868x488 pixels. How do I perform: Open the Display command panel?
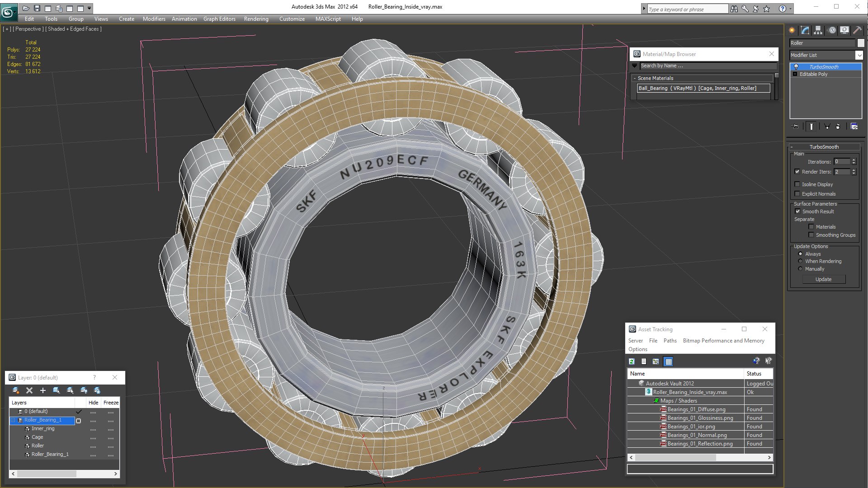(844, 30)
